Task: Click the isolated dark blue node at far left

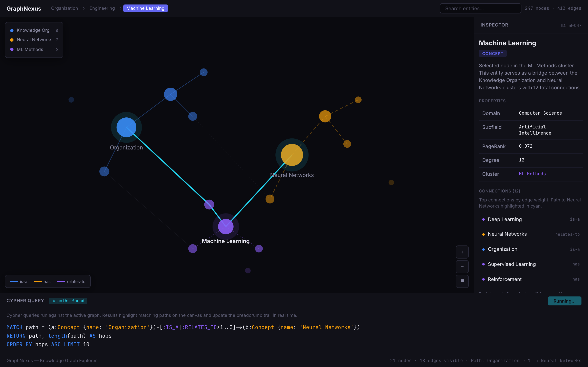Action: pyautogui.click(x=71, y=100)
